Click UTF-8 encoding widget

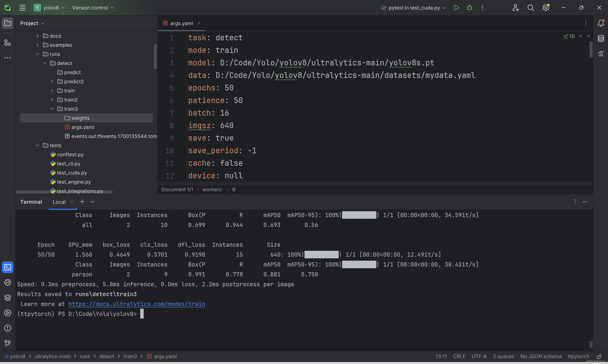(x=479, y=356)
